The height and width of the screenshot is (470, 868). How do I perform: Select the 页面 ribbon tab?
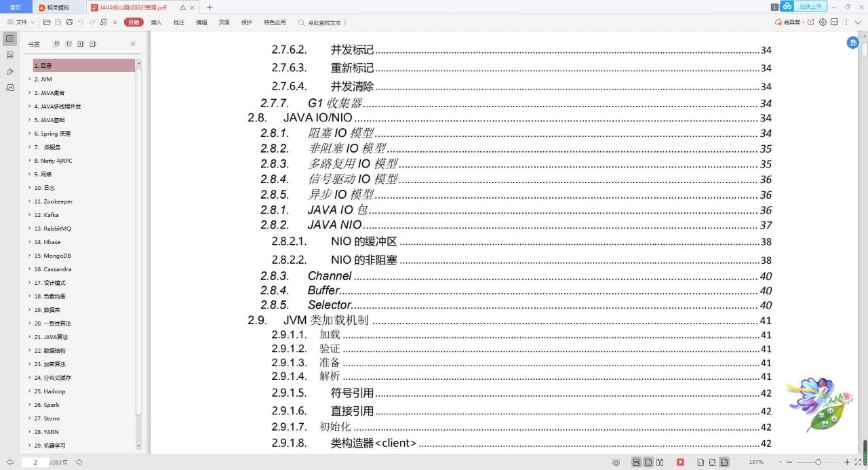click(224, 22)
